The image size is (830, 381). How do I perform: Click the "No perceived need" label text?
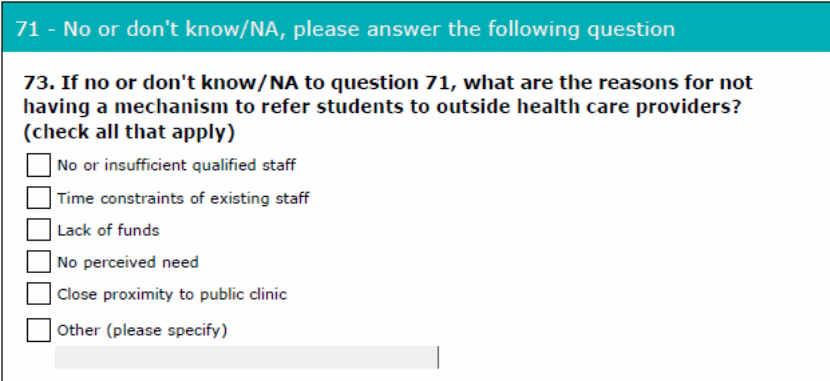[x=128, y=262]
